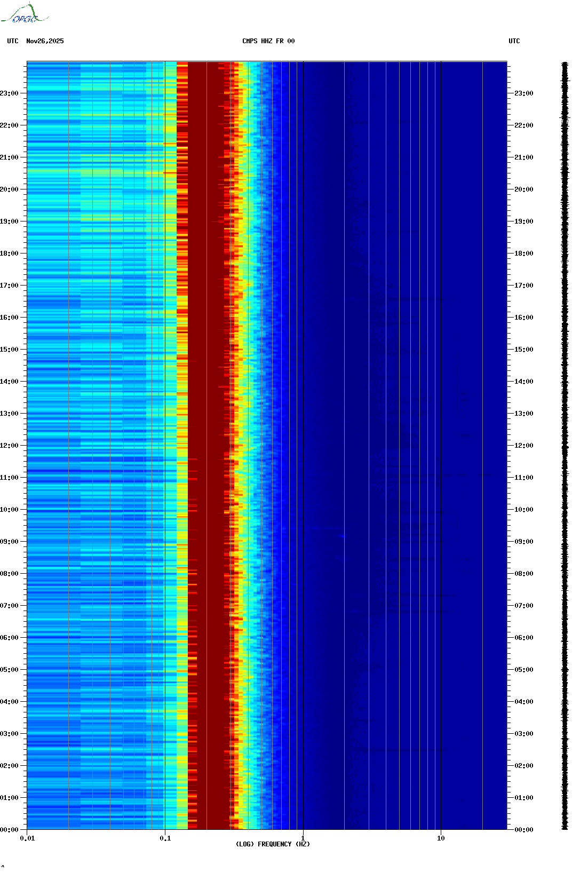588x872 pixels.
Task: Select the 23:00 marker on left time axis
Action: pyautogui.click(x=9, y=93)
